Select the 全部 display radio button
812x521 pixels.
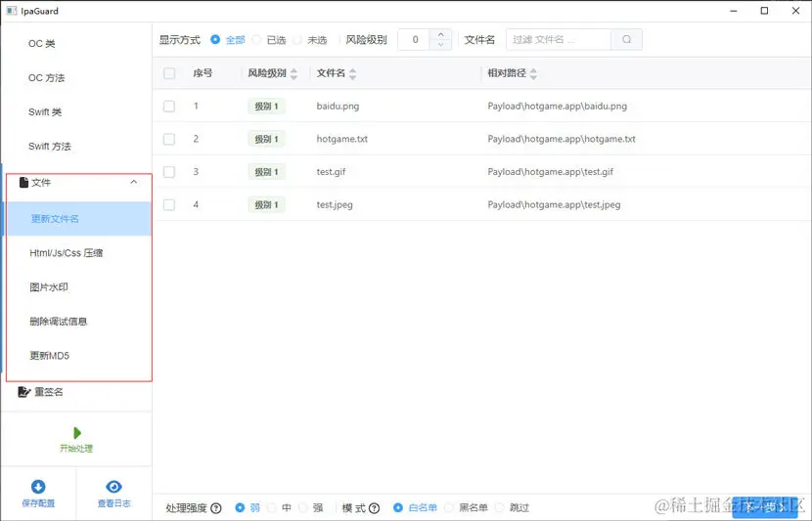[x=215, y=39]
